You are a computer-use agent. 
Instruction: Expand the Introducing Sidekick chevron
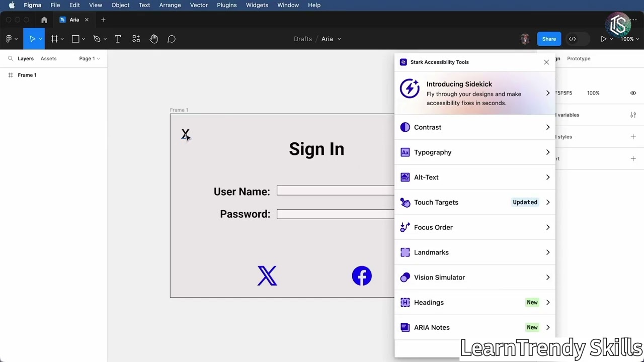[x=548, y=93]
